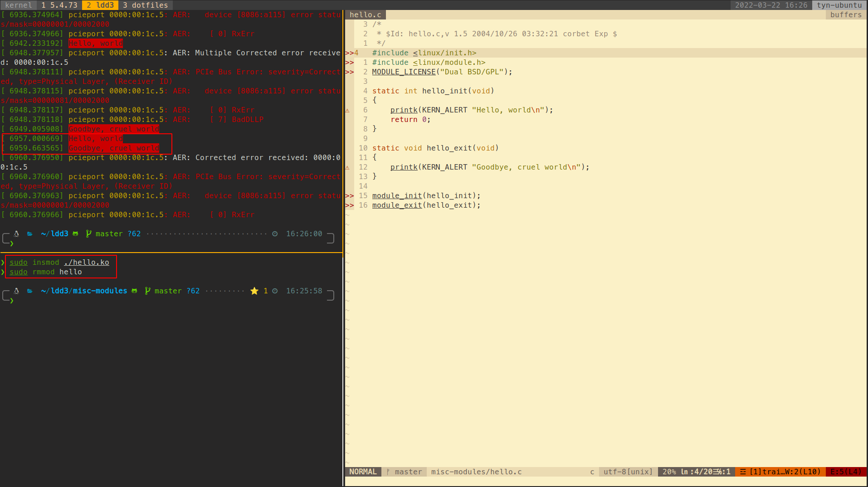Click the utf-8[unix] encoding indicator

(628, 472)
